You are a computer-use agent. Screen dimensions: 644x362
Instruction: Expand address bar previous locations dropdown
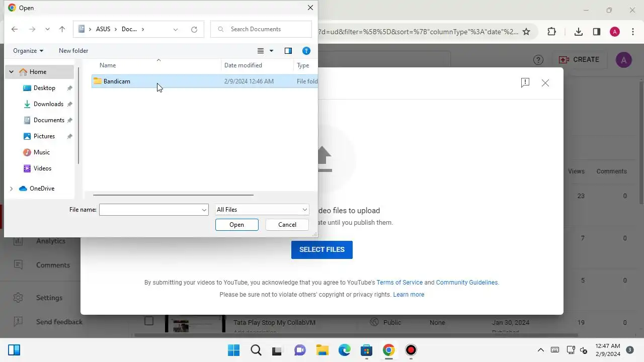click(176, 29)
